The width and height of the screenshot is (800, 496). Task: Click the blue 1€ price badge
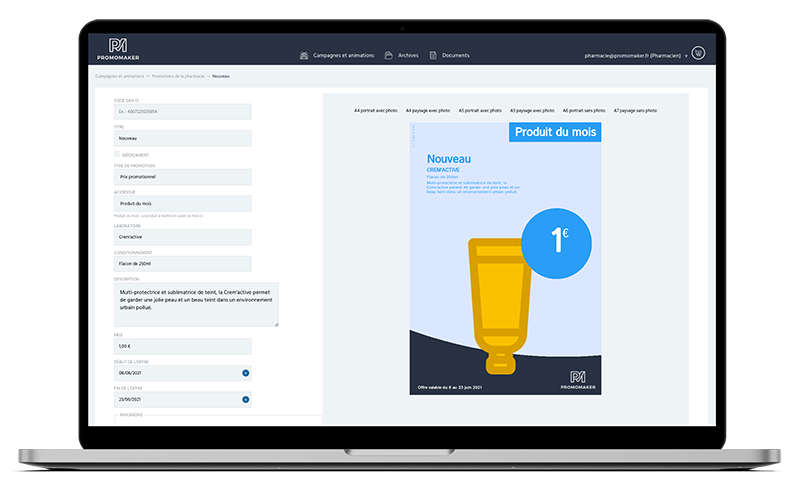click(x=558, y=240)
